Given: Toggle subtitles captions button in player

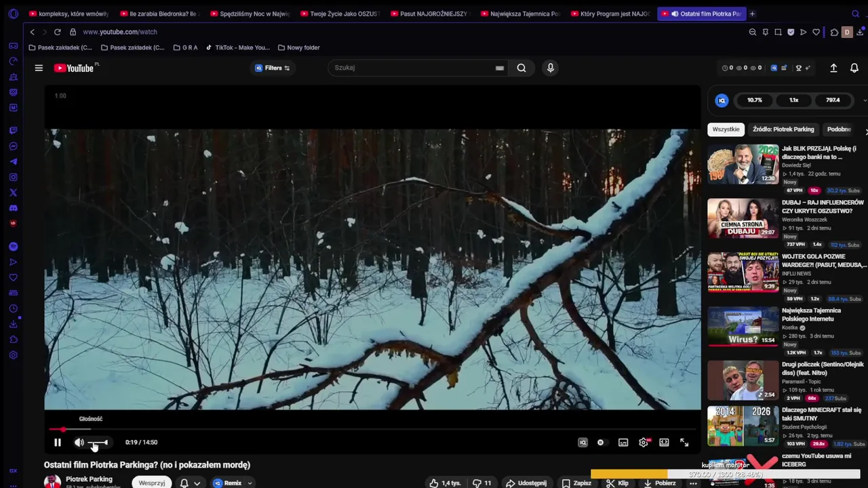Looking at the screenshot, I should coord(623,443).
